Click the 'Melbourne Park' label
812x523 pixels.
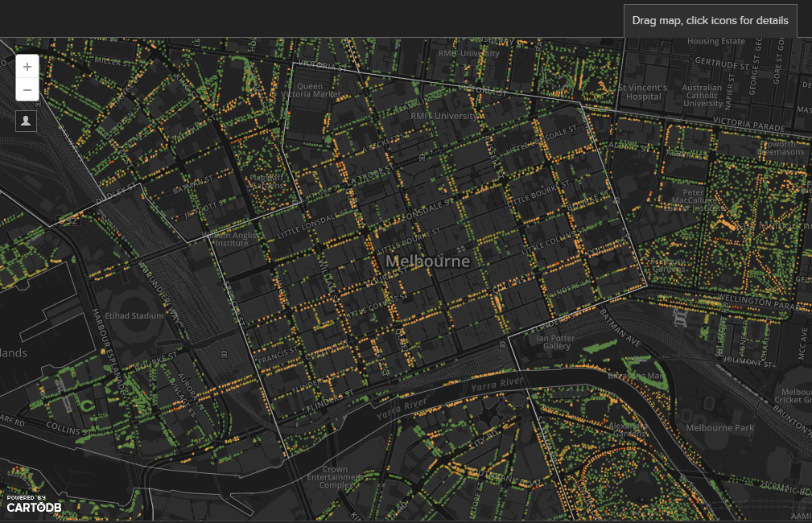point(719,428)
